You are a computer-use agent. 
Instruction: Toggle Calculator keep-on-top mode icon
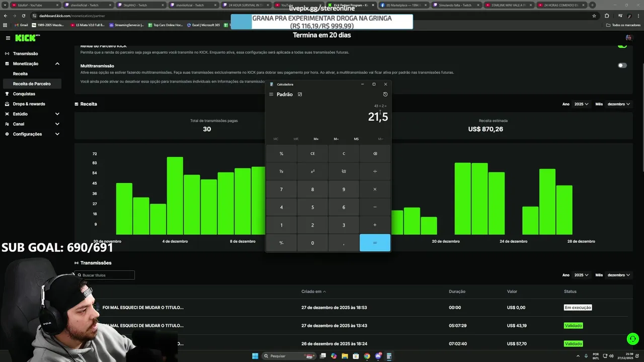[x=300, y=95]
